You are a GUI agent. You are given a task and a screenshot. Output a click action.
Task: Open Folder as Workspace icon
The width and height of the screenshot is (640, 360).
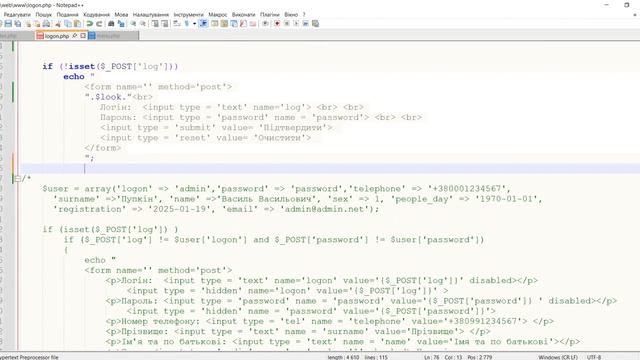(x=253, y=24)
